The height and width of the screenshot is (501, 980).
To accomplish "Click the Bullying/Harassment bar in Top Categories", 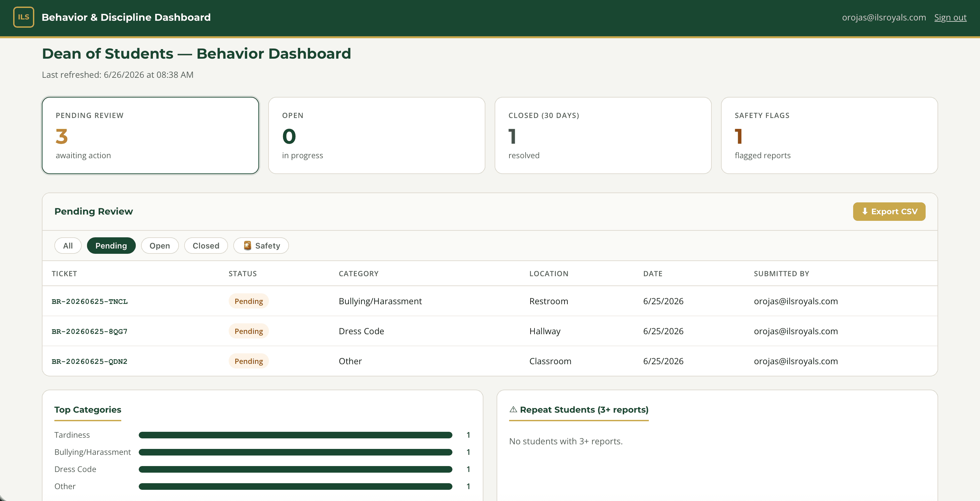I will click(295, 452).
